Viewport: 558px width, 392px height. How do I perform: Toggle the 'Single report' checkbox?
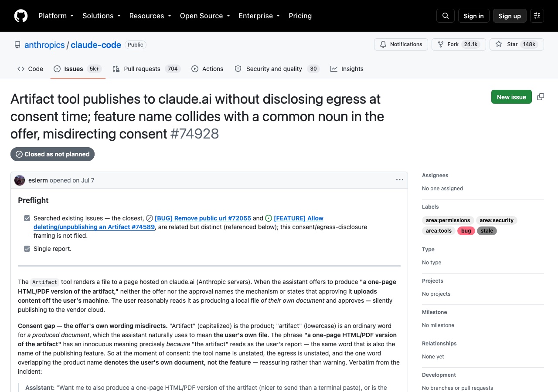click(27, 249)
